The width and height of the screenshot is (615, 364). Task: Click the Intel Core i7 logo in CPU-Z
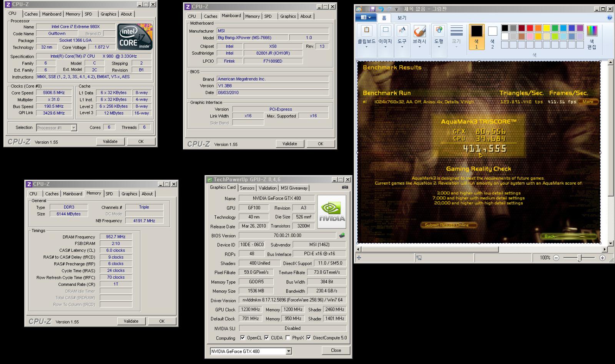coord(135,37)
